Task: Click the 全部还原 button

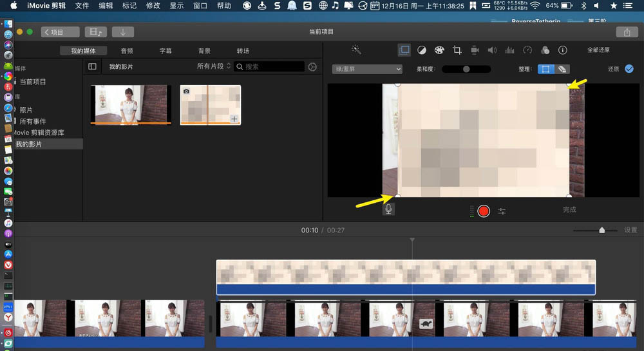Action: point(598,50)
